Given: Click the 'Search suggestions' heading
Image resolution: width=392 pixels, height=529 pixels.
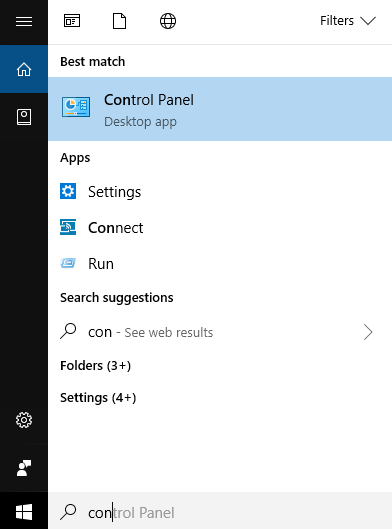Looking at the screenshot, I should coord(117,298).
